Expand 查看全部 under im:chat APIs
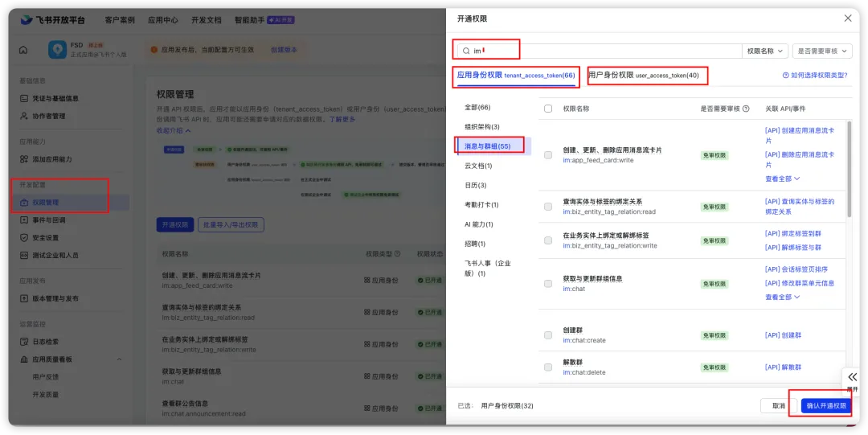The image size is (868, 435). [782, 297]
